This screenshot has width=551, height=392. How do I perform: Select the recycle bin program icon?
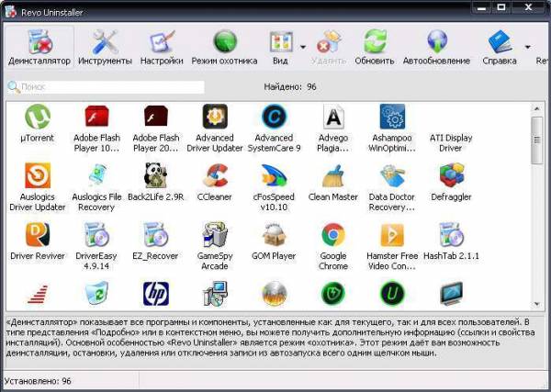(96, 294)
